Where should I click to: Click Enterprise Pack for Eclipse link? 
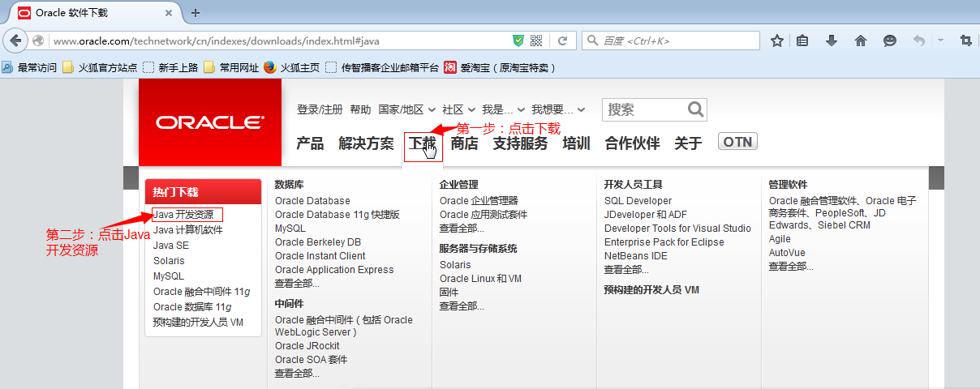pos(664,242)
